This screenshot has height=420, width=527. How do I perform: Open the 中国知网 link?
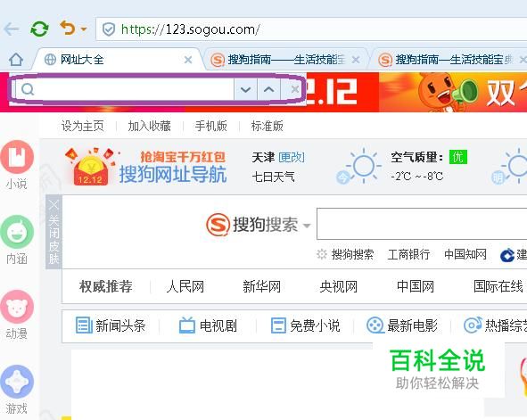(x=465, y=254)
